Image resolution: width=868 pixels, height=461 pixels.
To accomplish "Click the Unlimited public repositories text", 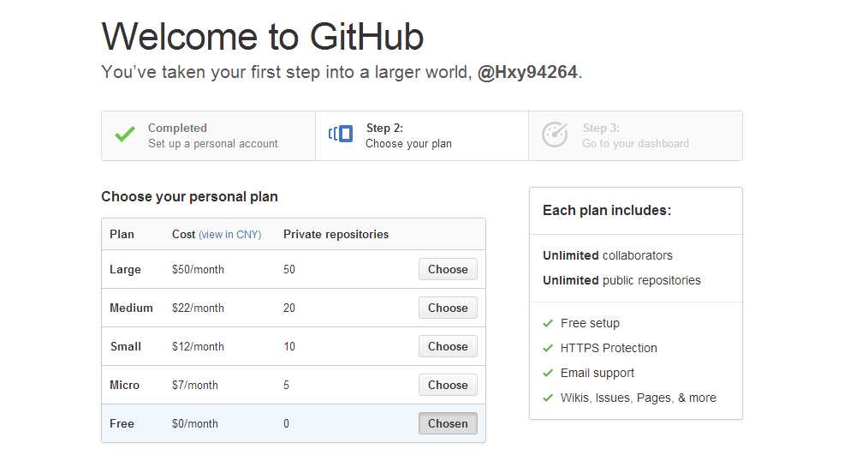I will [x=621, y=280].
